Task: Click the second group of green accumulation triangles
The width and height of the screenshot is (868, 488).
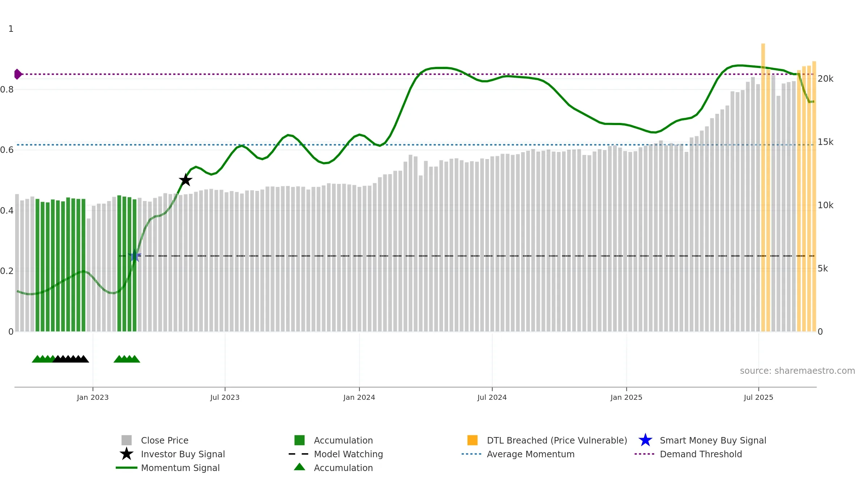Action: (127, 359)
